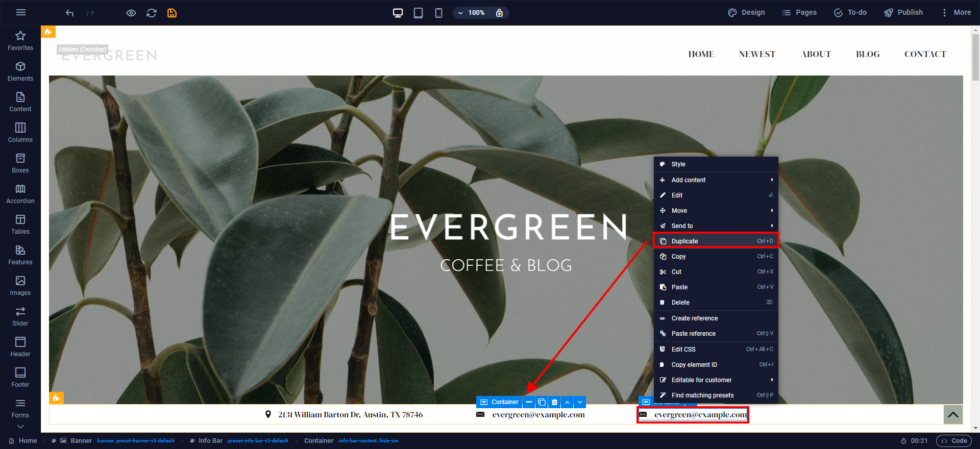
Task: Click the scroll-to-top arrow button
Action: tap(953, 415)
